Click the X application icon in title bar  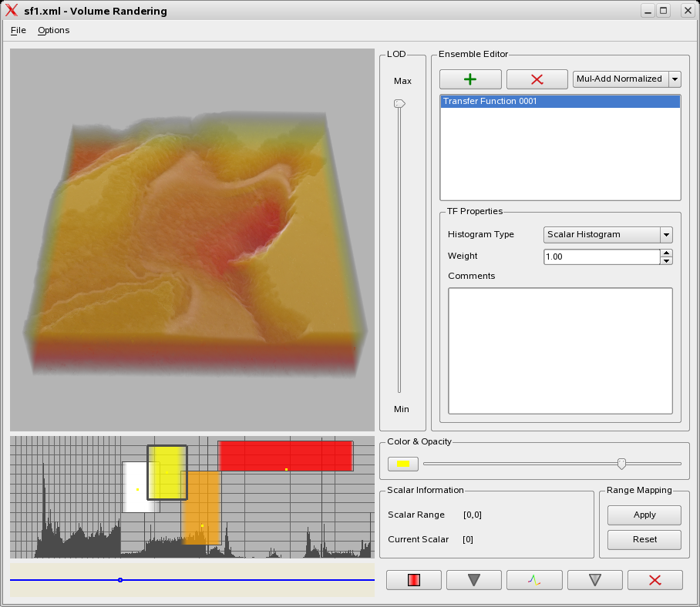pos(12,10)
